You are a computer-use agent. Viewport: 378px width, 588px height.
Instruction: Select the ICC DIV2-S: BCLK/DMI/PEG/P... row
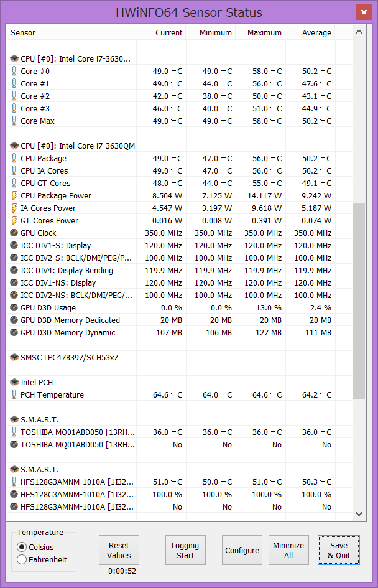coord(180,258)
